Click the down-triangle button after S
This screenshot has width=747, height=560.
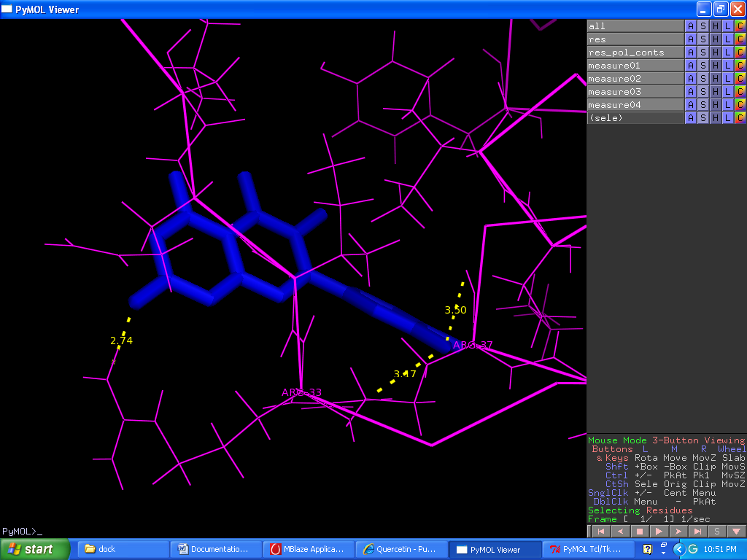736,532
